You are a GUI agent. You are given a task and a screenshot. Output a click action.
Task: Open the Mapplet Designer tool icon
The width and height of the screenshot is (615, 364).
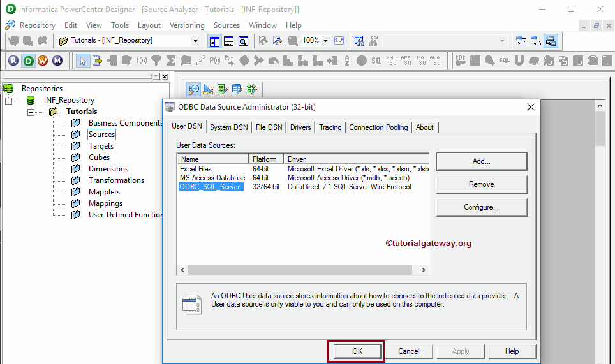click(x=237, y=89)
